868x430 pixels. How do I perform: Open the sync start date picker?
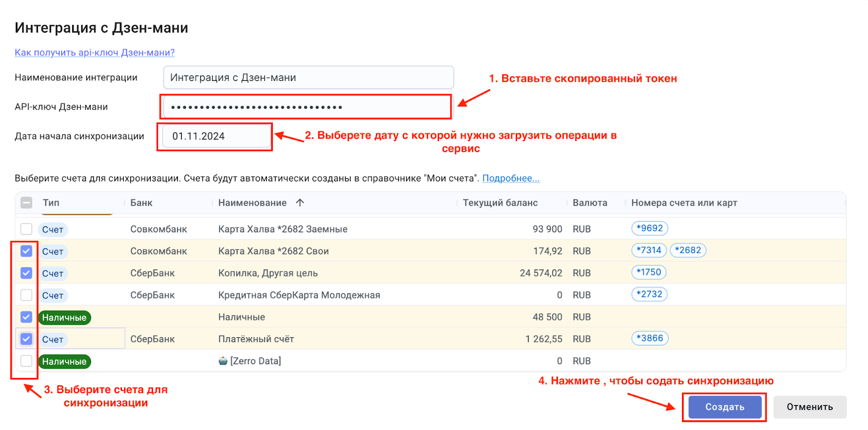tap(215, 136)
